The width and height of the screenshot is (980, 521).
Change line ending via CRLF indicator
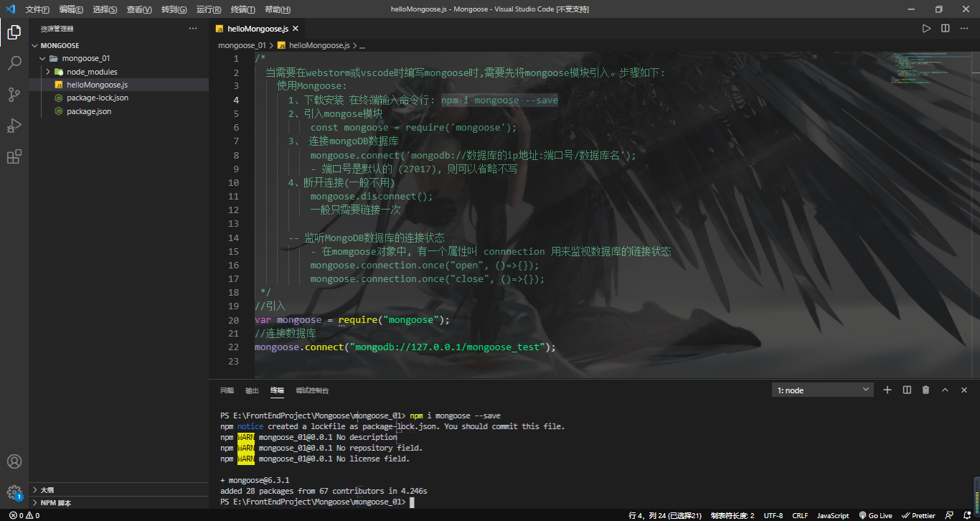click(800, 515)
